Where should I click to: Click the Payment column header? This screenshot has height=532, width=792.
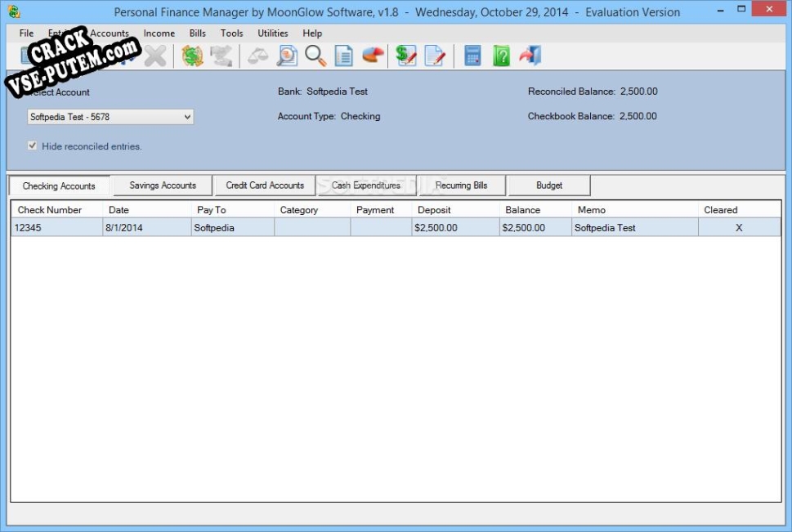pos(381,210)
